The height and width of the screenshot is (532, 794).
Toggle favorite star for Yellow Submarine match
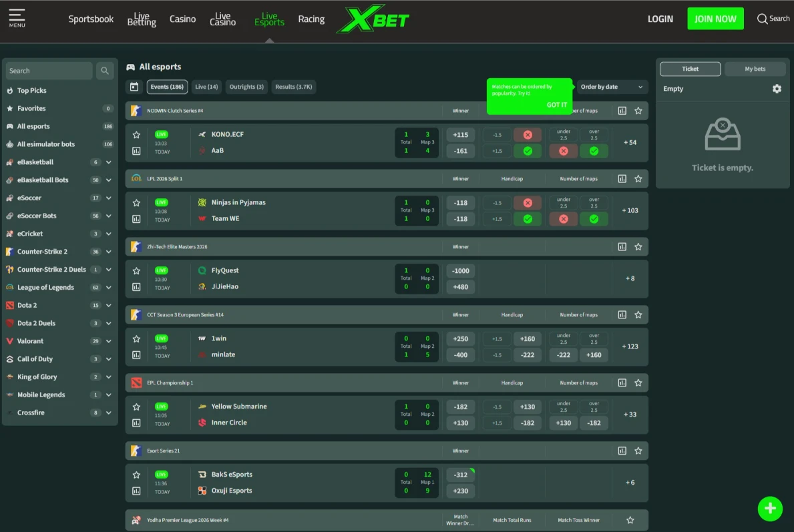click(136, 407)
